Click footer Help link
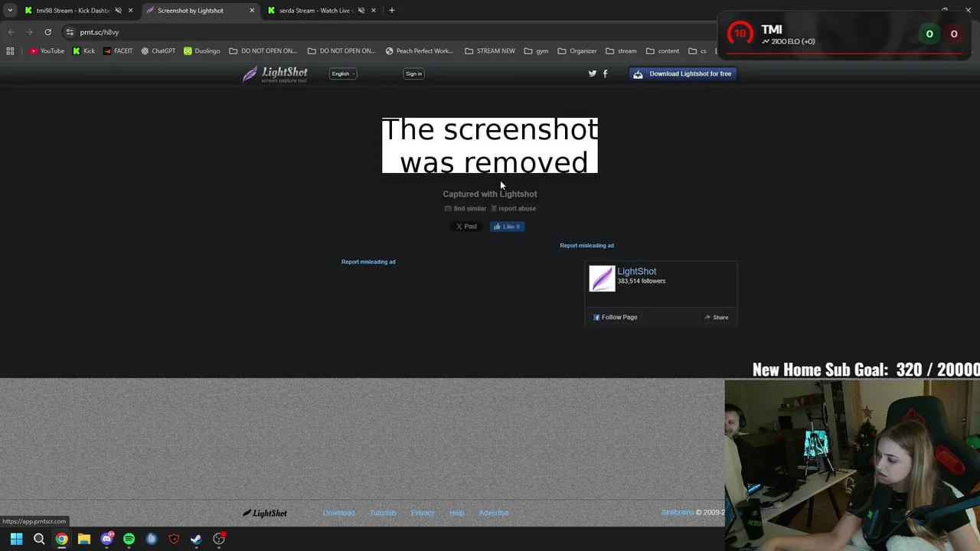The height and width of the screenshot is (551, 980). (456, 513)
